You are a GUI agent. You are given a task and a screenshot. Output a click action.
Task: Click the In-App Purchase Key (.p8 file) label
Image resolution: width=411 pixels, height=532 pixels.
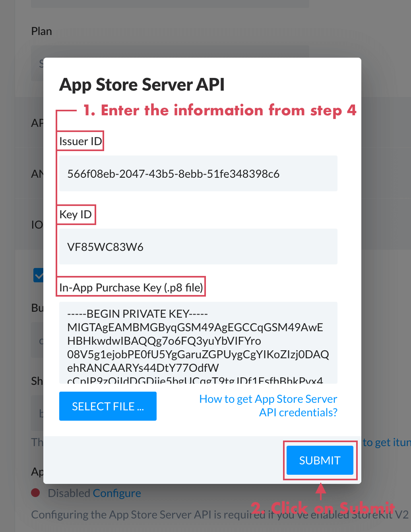[131, 287]
